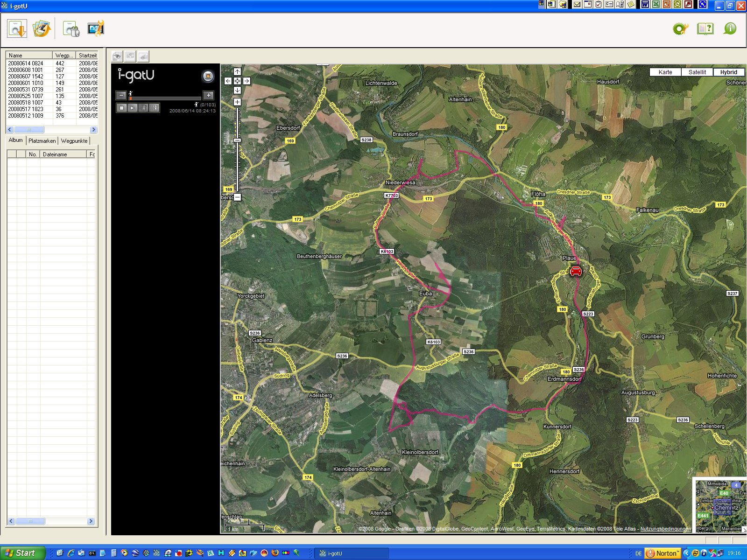Switch map to Karte view
Image resolution: width=747 pixels, height=560 pixels.
[x=665, y=72]
